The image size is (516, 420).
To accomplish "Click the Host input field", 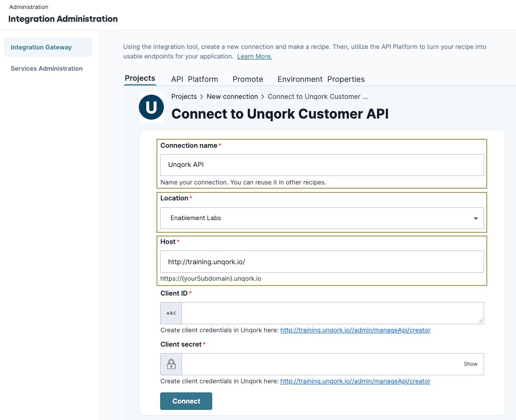I will click(322, 262).
